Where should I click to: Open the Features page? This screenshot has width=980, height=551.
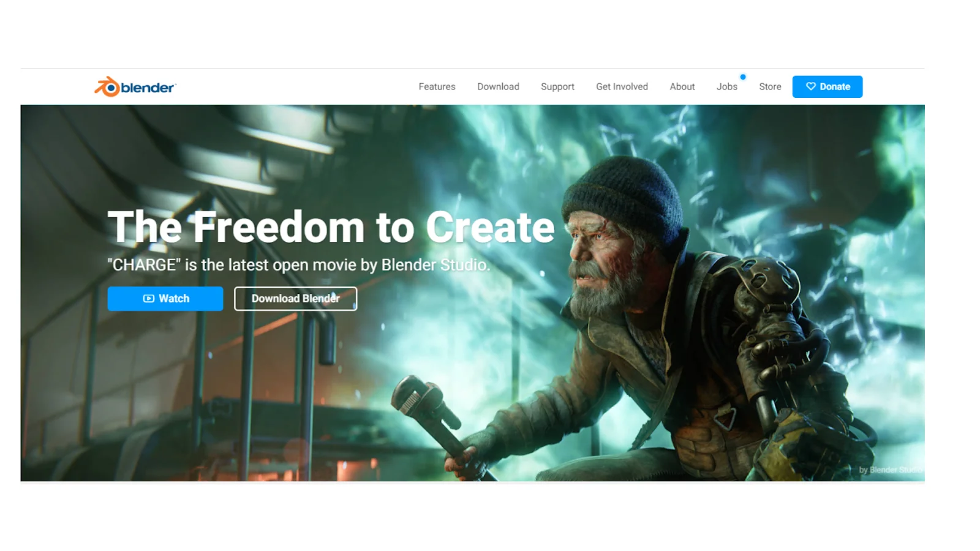(437, 87)
